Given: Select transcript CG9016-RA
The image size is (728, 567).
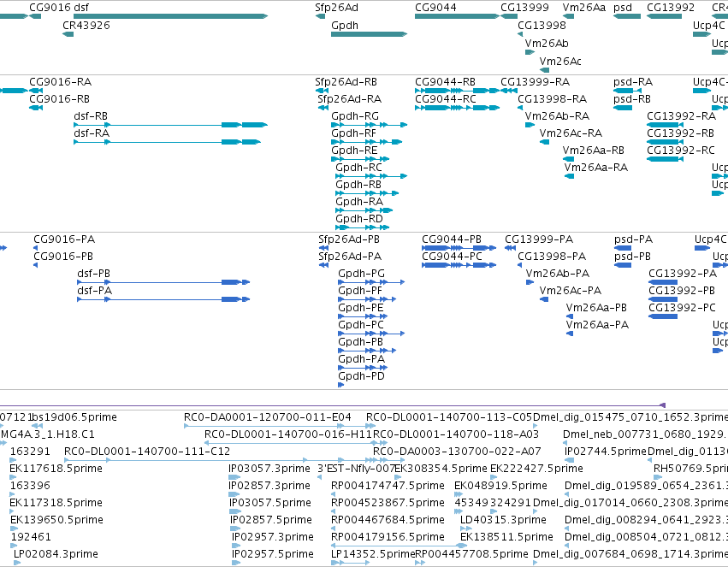Looking at the screenshot, I should 36,91.
